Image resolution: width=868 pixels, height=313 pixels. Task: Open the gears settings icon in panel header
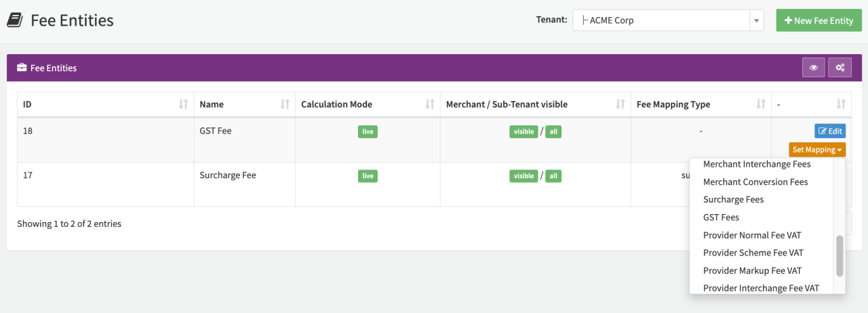tap(840, 68)
